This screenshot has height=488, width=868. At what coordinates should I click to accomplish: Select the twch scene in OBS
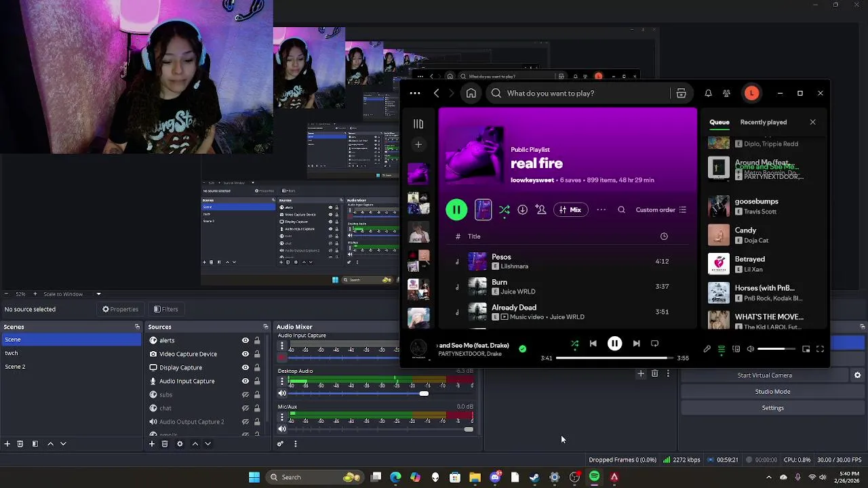click(71, 353)
